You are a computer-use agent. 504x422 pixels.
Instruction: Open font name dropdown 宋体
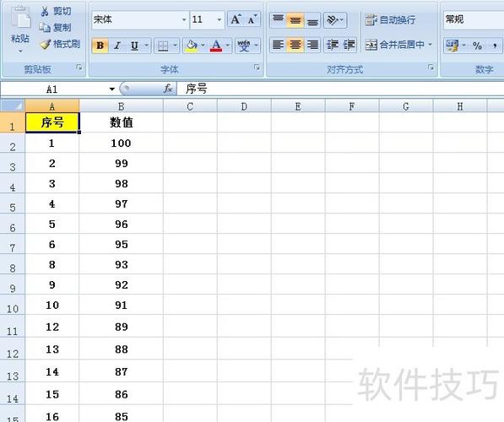point(184,19)
